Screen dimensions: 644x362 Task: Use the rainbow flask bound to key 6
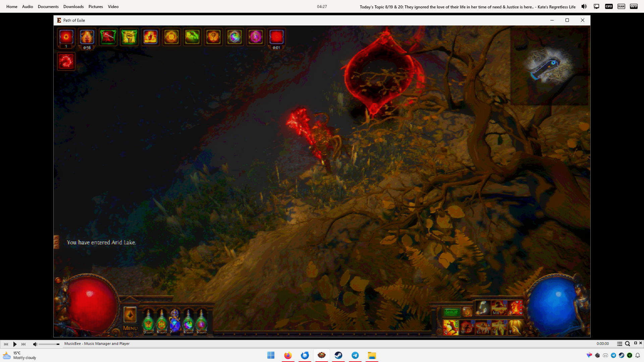[x=188, y=321]
